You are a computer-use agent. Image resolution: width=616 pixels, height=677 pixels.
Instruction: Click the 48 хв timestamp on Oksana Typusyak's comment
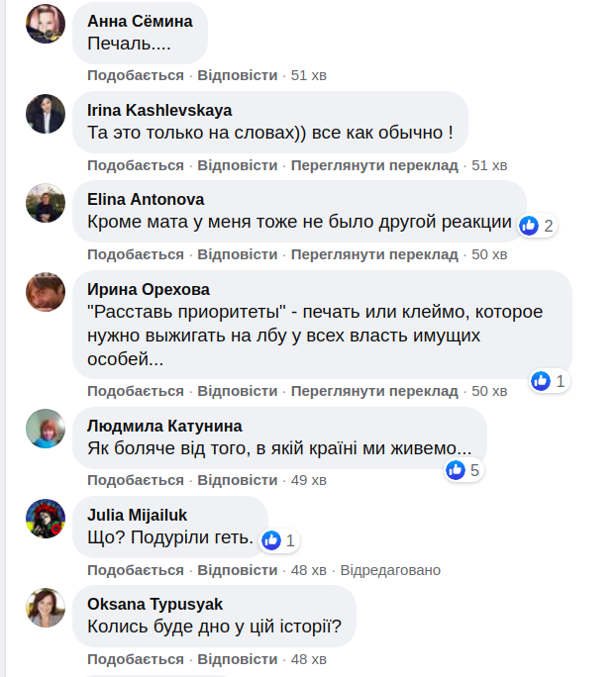pos(308,659)
